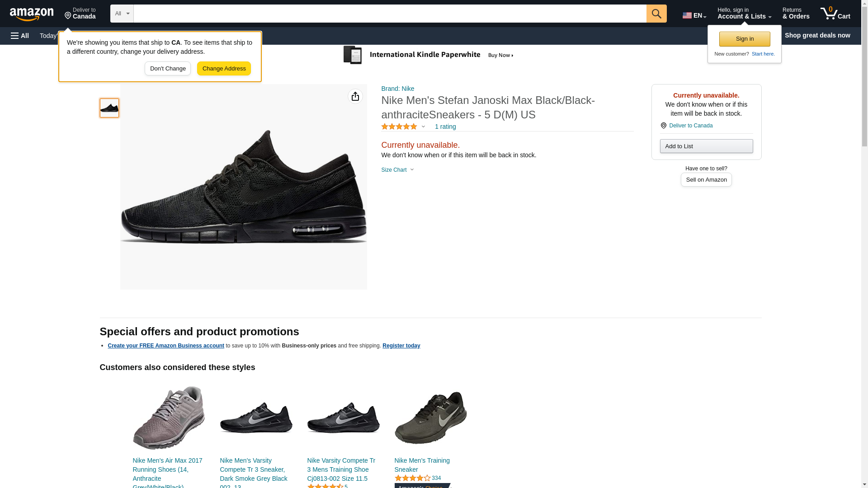Open the All hamburger menu
Image resolution: width=868 pixels, height=488 pixels.
pyautogui.click(x=20, y=36)
